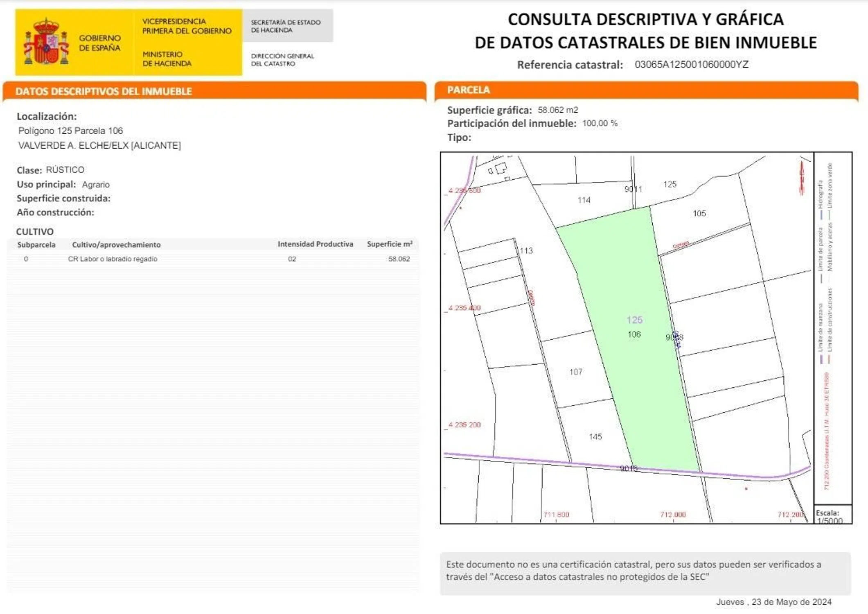Click the Superficie m² column header
Screen dimensions: 868x614
389,244
